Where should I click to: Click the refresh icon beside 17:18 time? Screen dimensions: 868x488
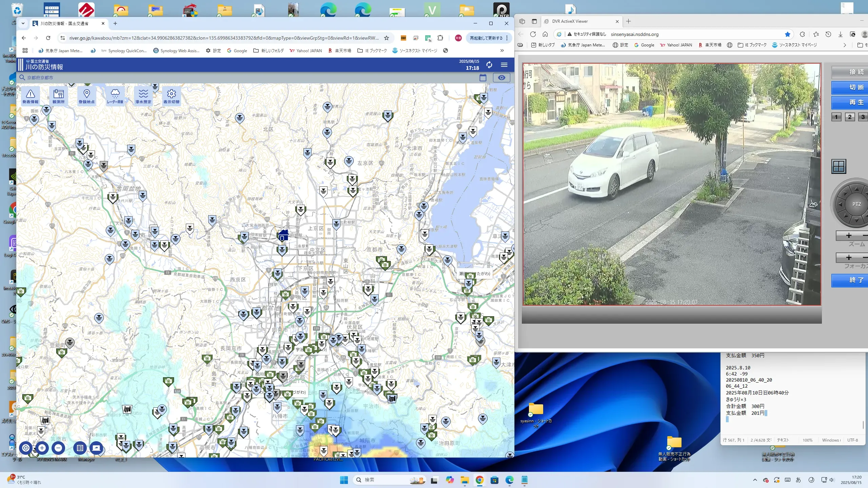pos(489,64)
